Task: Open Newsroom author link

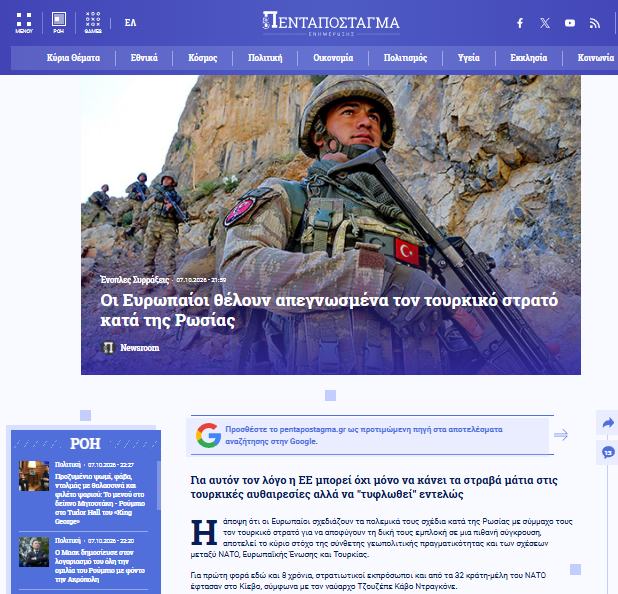Action: click(140, 348)
